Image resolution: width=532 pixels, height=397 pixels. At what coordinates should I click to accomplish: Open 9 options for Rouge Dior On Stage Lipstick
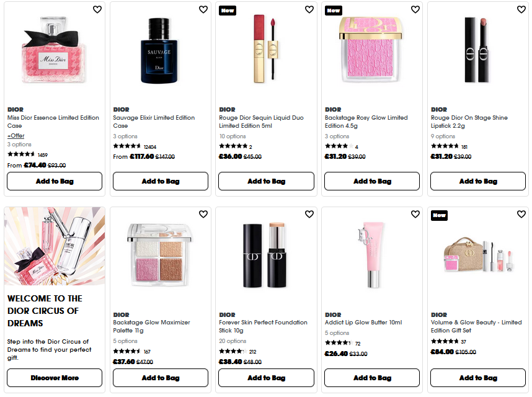coord(444,136)
